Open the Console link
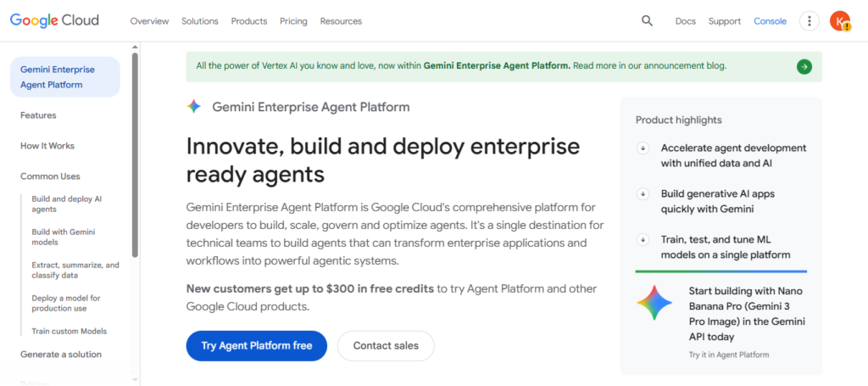This screenshot has width=868, height=386. pyautogui.click(x=770, y=21)
